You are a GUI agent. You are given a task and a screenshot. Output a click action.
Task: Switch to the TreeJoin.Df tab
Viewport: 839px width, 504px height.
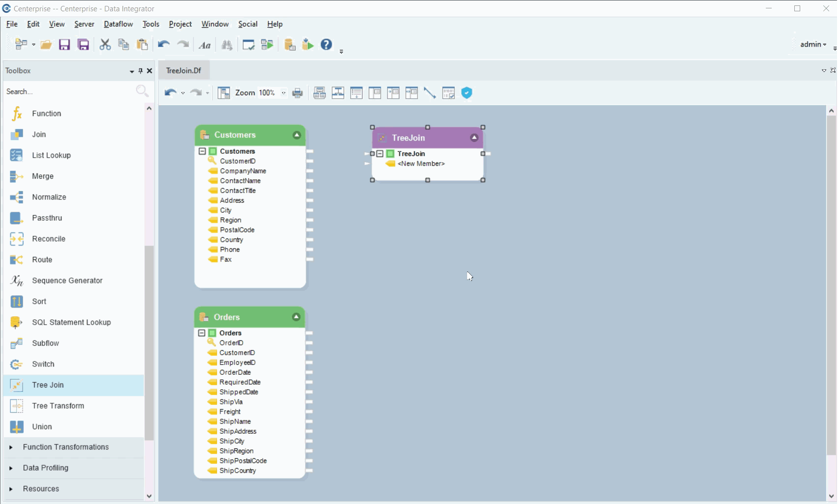184,70
